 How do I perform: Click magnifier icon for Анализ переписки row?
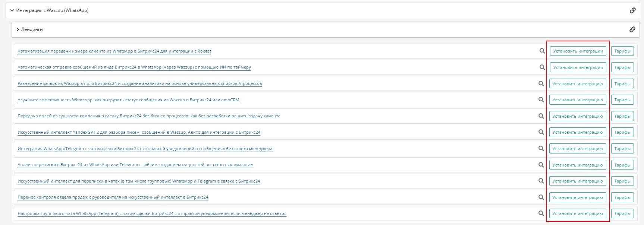click(541, 165)
